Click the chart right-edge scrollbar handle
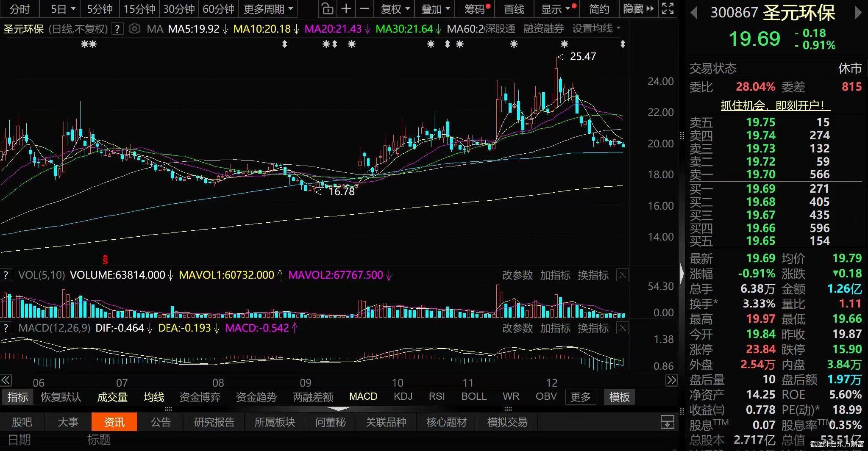Viewport: 868px width, 451px height. tap(682, 136)
